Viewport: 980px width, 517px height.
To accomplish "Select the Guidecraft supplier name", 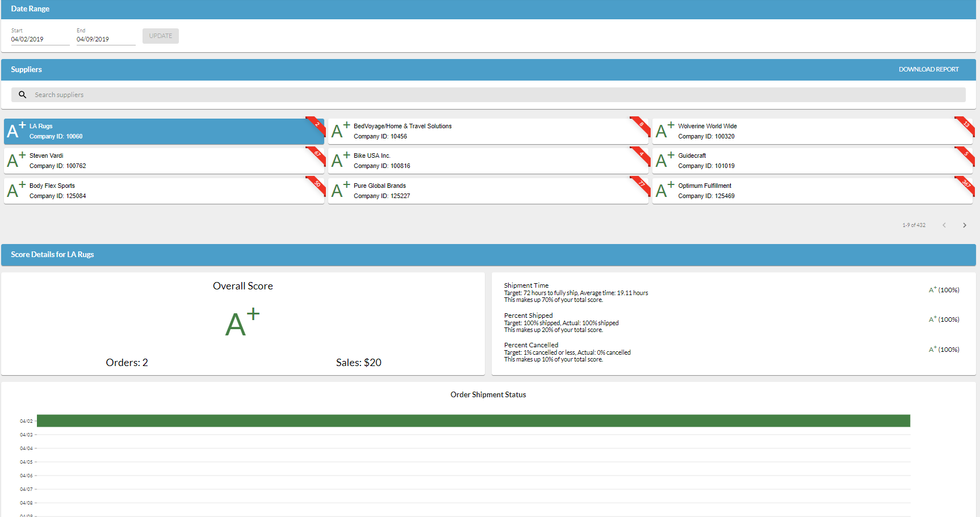I will [x=692, y=155].
